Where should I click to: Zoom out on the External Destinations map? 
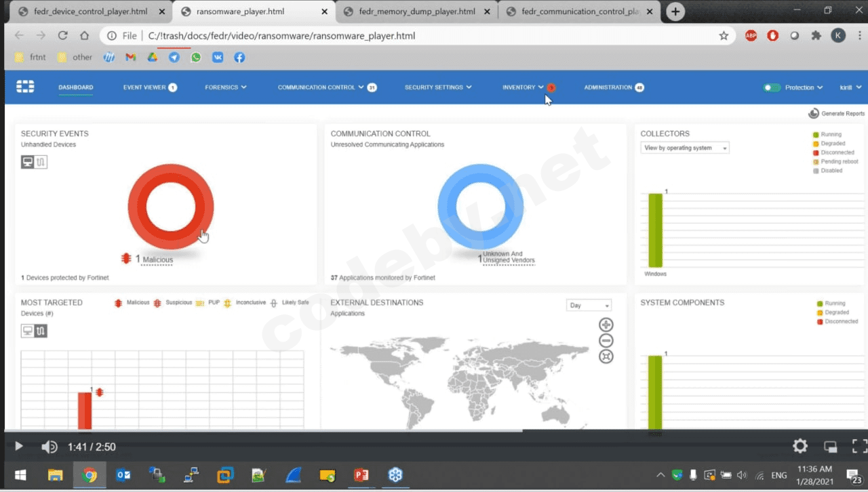(x=606, y=340)
